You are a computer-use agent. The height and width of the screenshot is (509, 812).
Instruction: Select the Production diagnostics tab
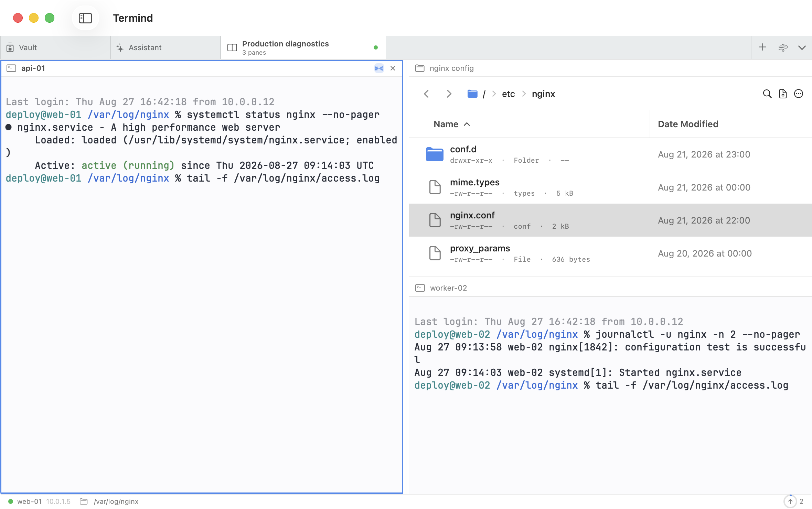coord(303,47)
